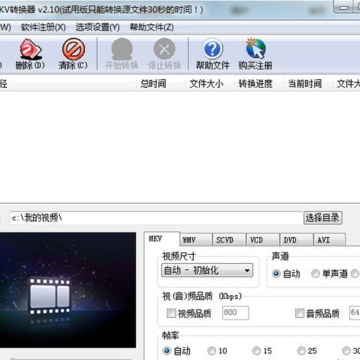360x360 pixels.
Task: Expand the 视频尺寸 dropdown
Action: point(207,270)
